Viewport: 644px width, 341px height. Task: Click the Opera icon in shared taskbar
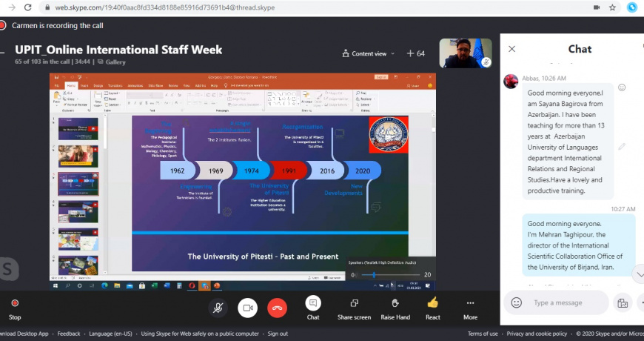tap(192, 285)
